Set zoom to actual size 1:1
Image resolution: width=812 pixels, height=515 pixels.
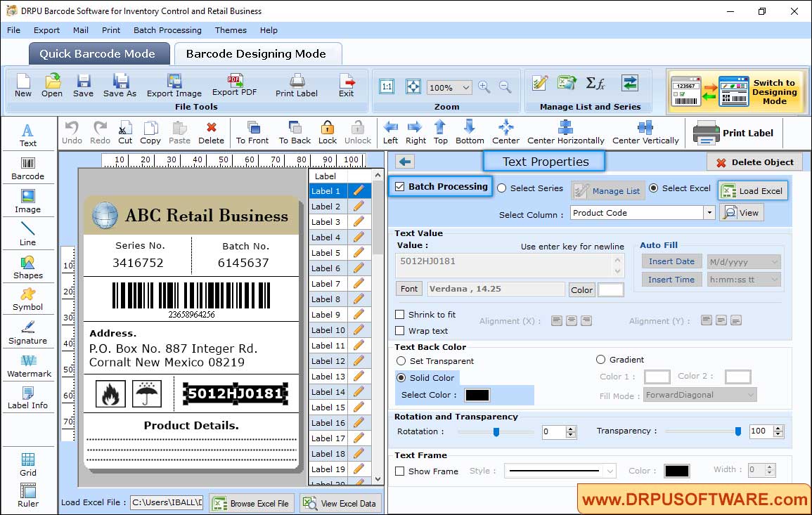(387, 86)
